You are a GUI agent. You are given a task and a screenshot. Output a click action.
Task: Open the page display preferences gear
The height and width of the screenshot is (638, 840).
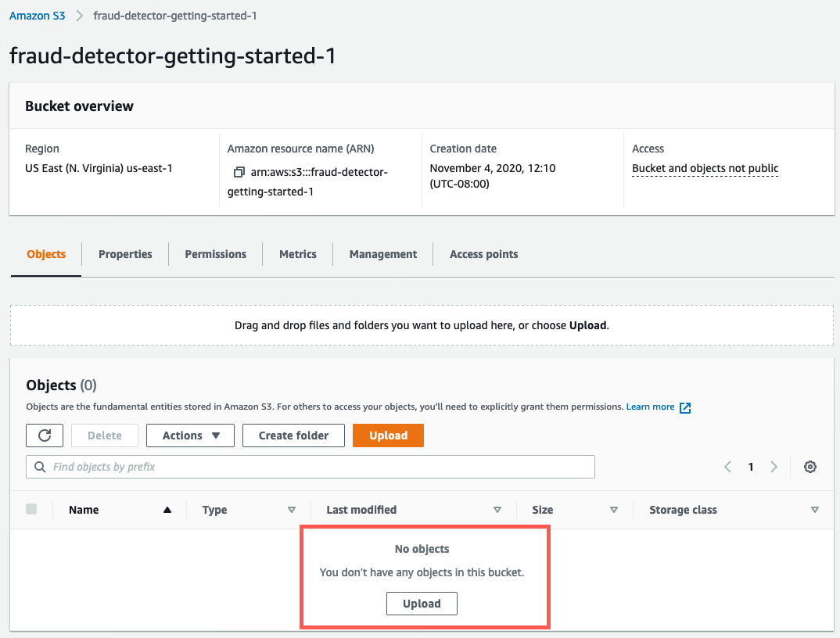tap(810, 467)
